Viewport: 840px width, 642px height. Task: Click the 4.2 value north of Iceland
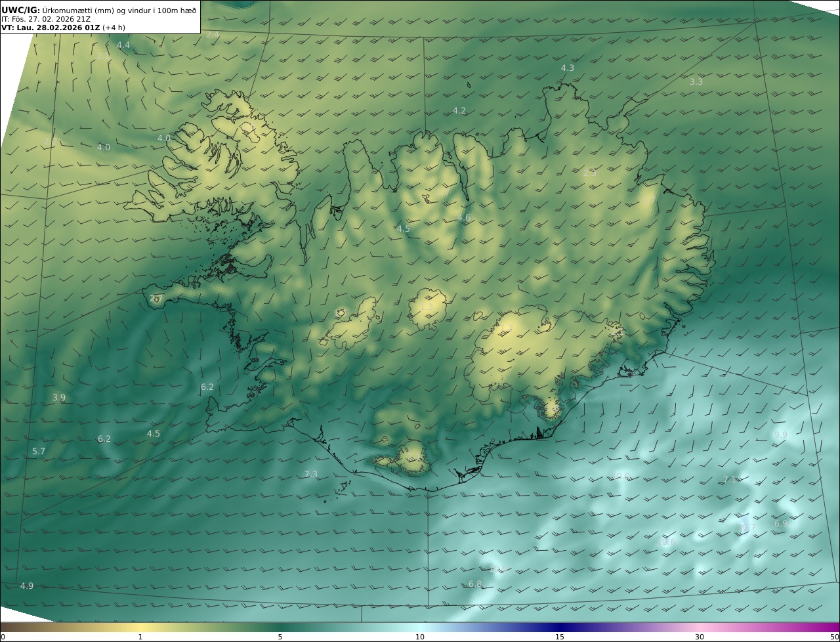[459, 111]
